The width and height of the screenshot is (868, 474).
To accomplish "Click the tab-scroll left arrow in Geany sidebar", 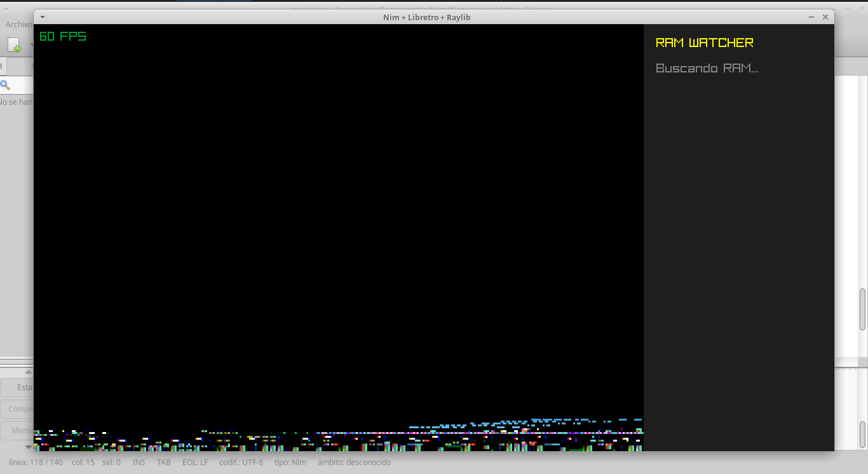I will [x=3, y=65].
